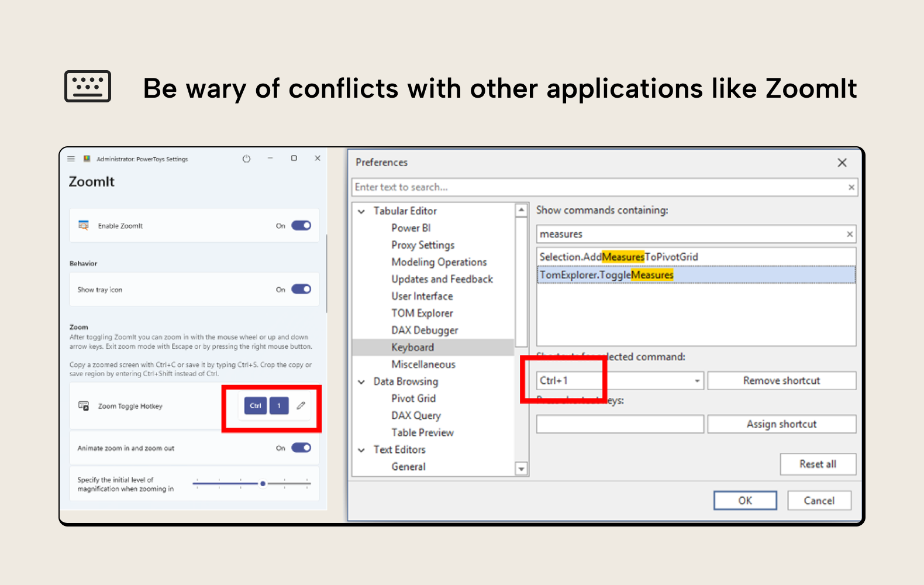Close the Preferences dialog
The width and height of the screenshot is (924, 585).
coord(842,163)
